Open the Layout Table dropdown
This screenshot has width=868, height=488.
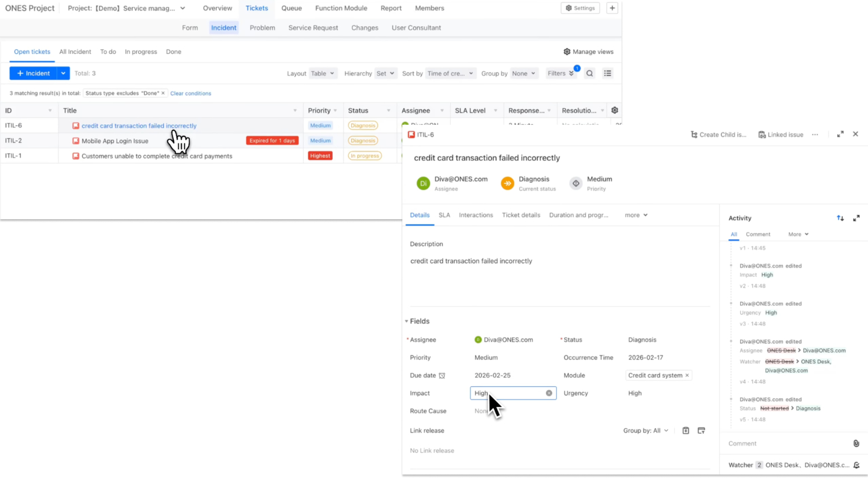(x=322, y=73)
